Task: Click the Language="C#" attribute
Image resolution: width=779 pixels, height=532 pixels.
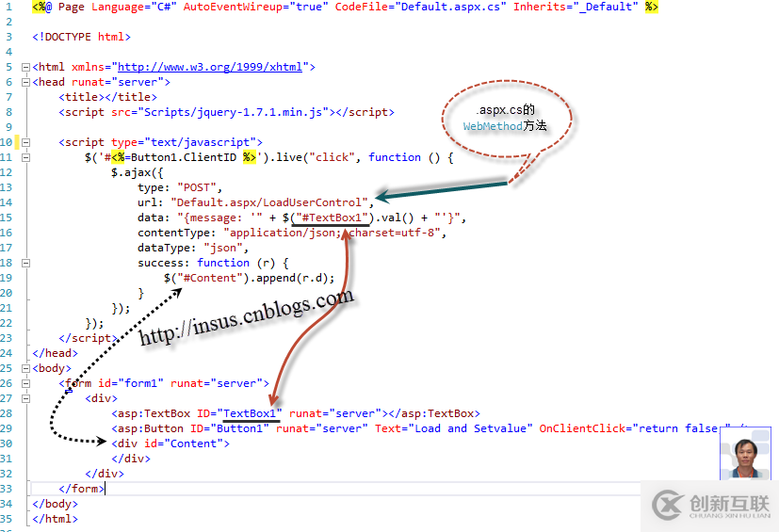Action: [x=134, y=7]
